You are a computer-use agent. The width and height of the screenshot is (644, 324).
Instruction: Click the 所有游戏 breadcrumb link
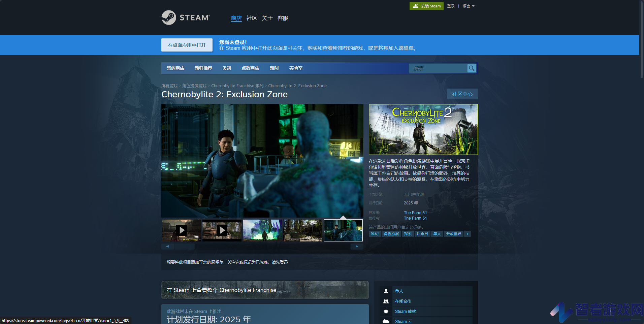click(x=169, y=86)
